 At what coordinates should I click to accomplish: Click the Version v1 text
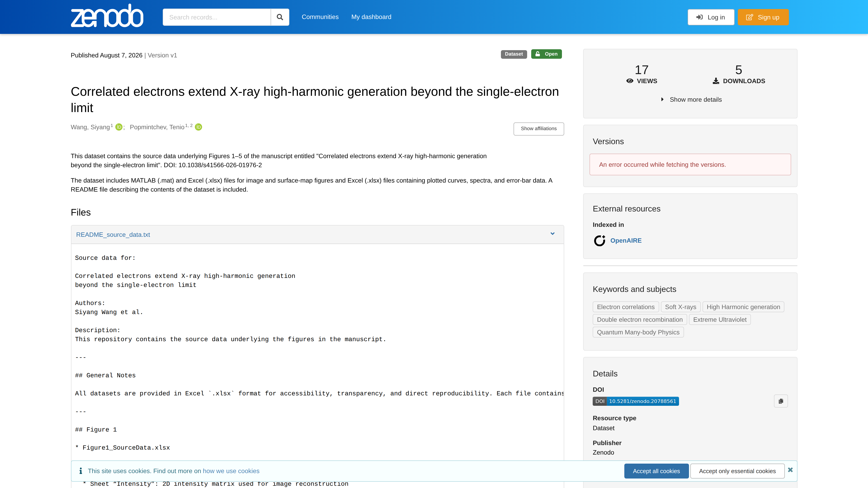(x=162, y=55)
